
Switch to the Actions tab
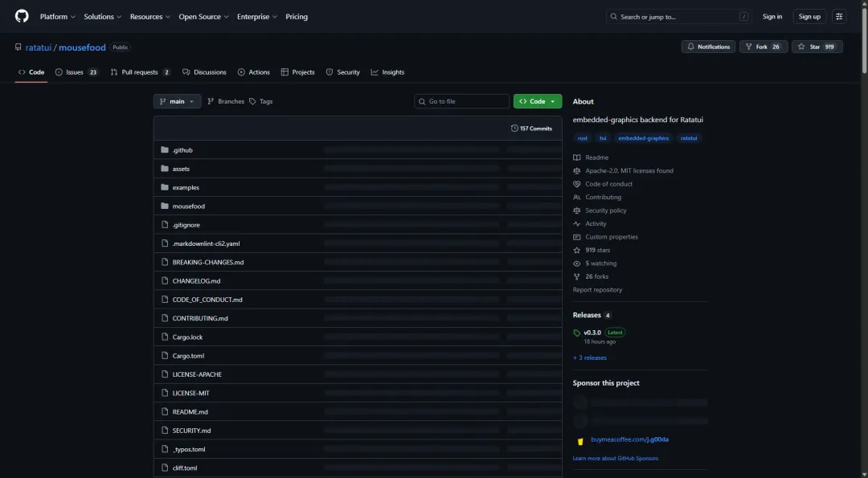[253, 72]
